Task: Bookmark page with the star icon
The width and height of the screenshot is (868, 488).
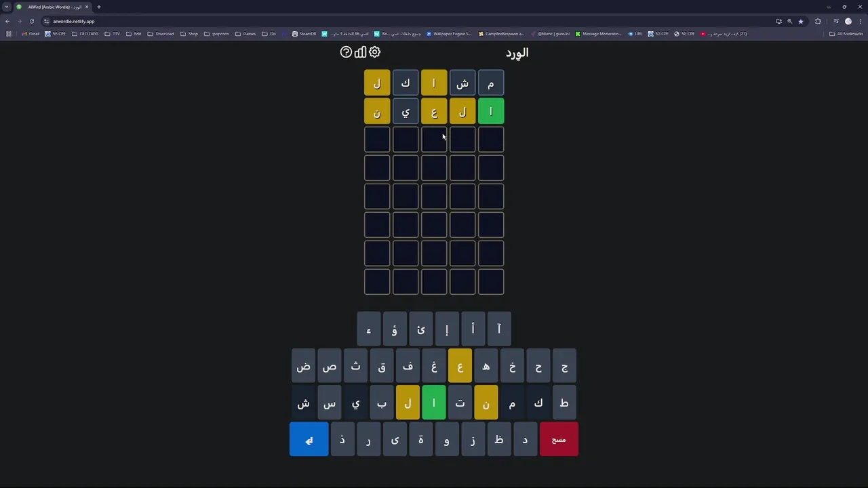Action: click(801, 21)
